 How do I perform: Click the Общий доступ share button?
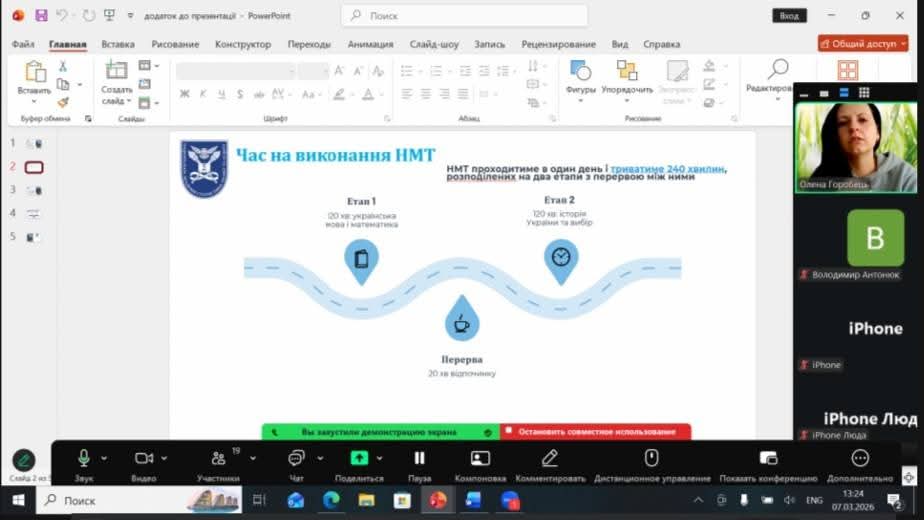tap(863, 44)
